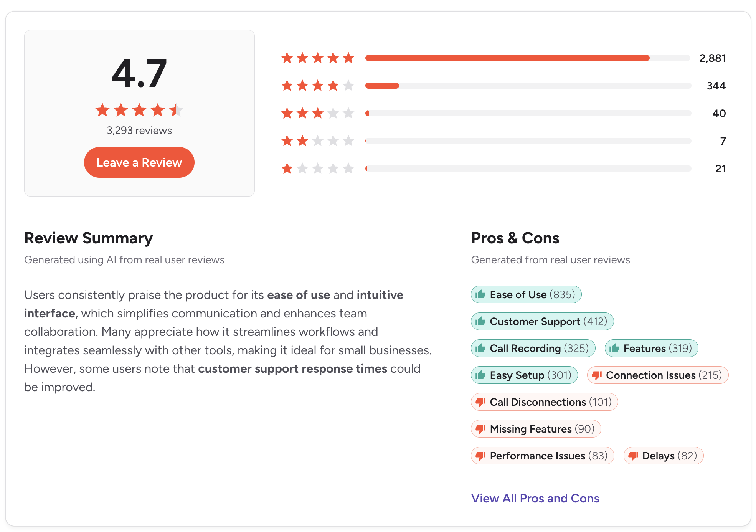Click the thumbs-down icon on Missing Features
Screen dimensions: 756x532
tap(481, 429)
